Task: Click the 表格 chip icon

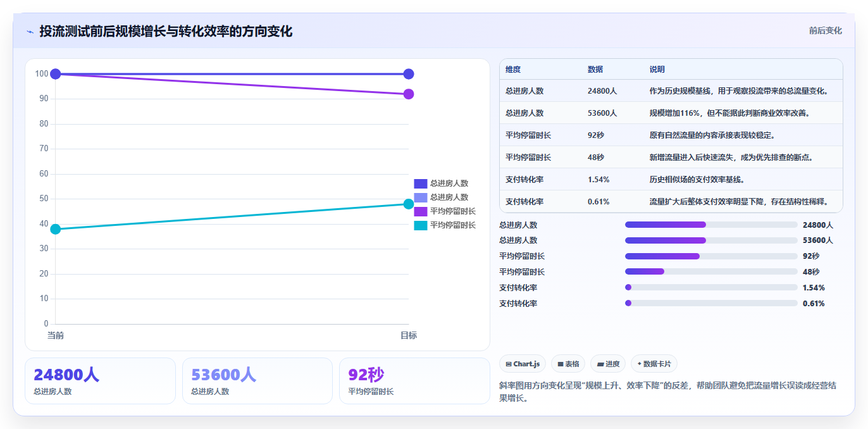Action: (x=561, y=364)
